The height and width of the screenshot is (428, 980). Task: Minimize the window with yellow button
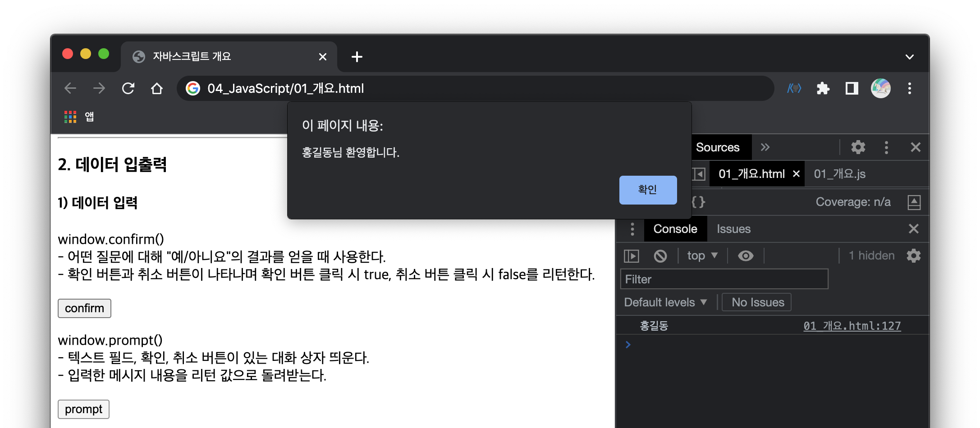click(x=86, y=54)
